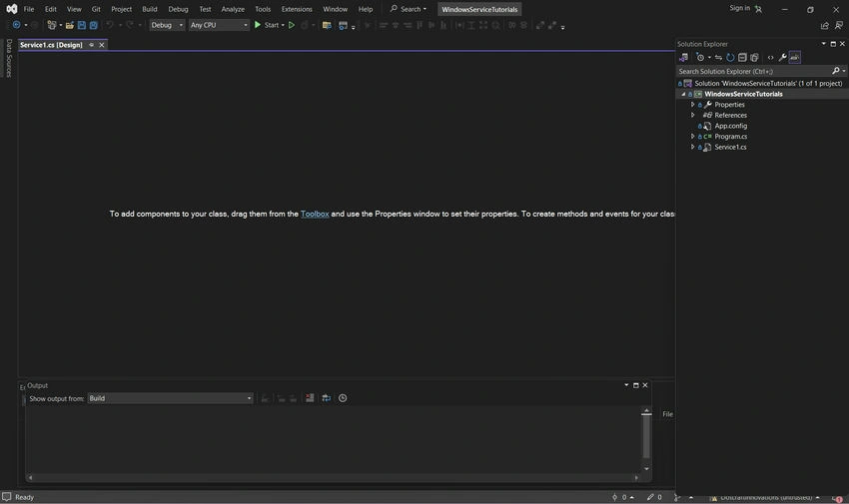The image size is (849, 504).
Task: Select Solution 'WindowsServiceTutorials' root node
Action: (768, 83)
